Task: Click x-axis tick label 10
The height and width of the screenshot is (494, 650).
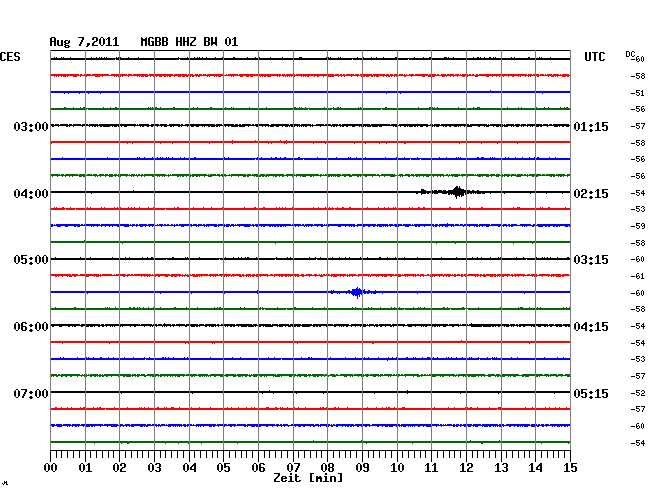Action: (x=397, y=467)
